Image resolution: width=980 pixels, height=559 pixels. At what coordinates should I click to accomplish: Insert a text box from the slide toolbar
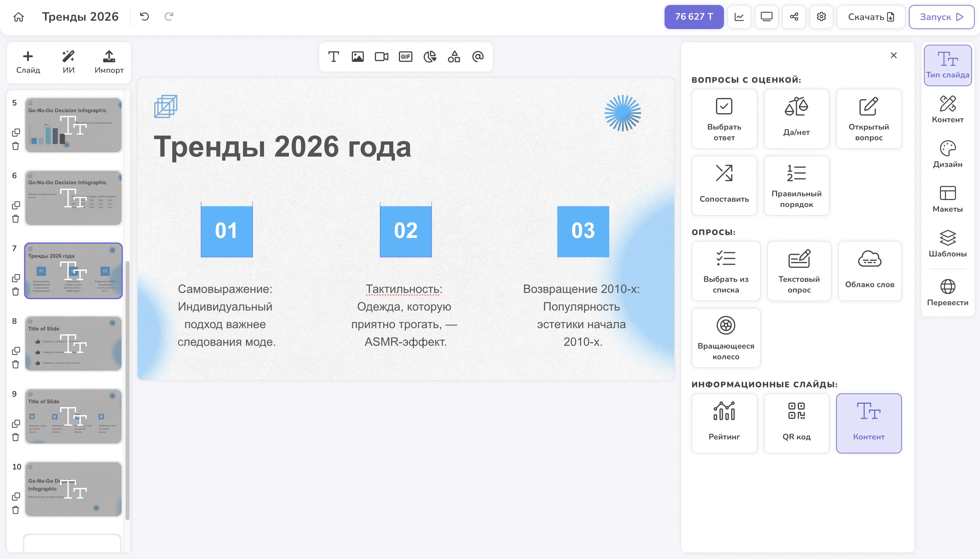pyautogui.click(x=333, y=57)
